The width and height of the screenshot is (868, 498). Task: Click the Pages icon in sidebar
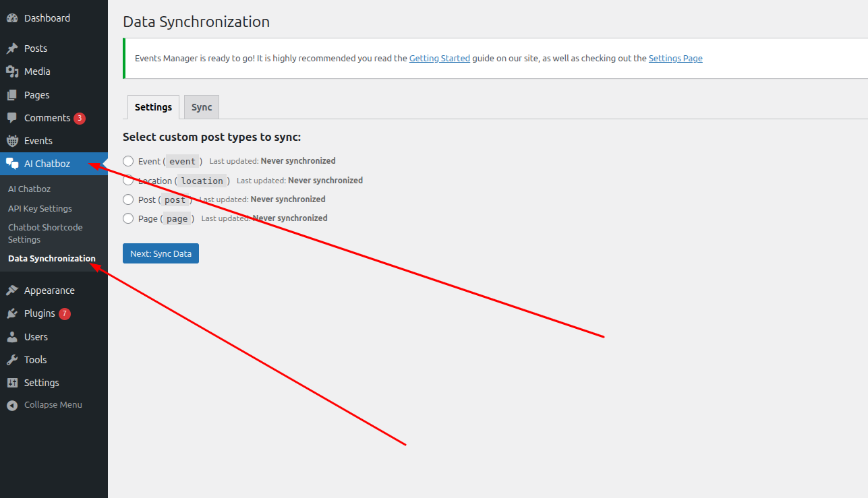pos(12,95)
